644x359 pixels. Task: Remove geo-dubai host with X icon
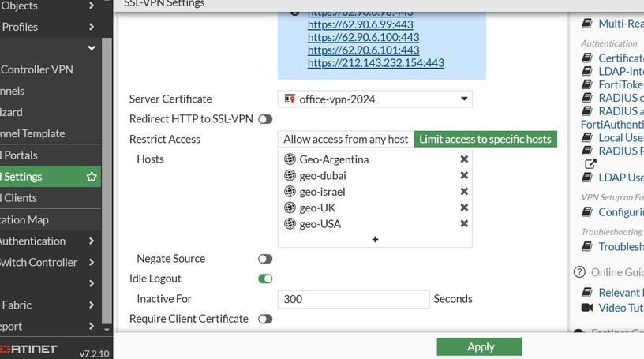pos(464,175)
